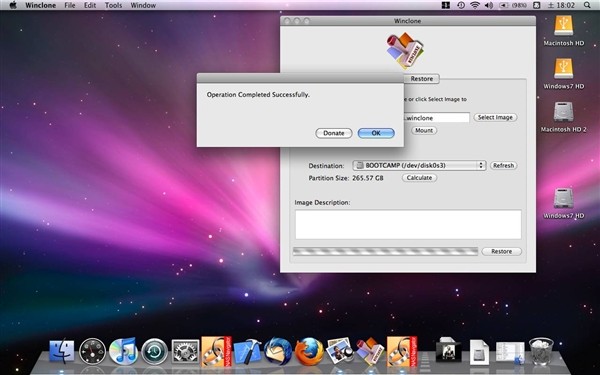Launch Xcode from the Dock
Viewport: 600px width, 375px height.
(x=248, y=351)
